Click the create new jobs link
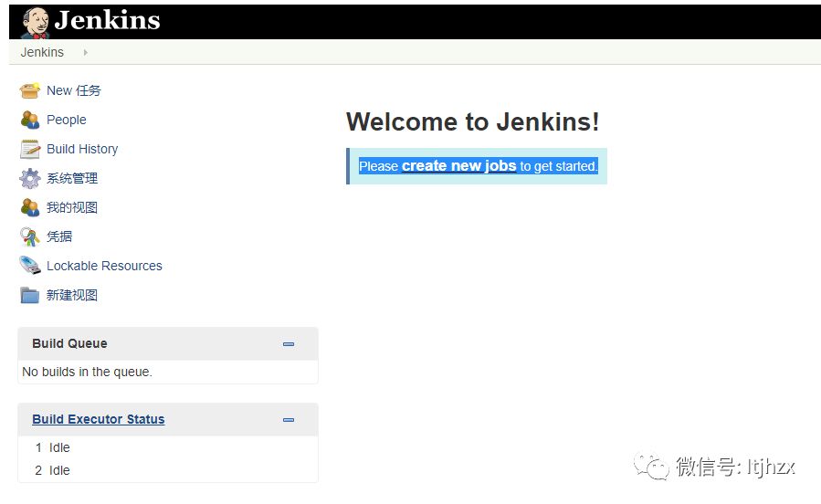 458,166
